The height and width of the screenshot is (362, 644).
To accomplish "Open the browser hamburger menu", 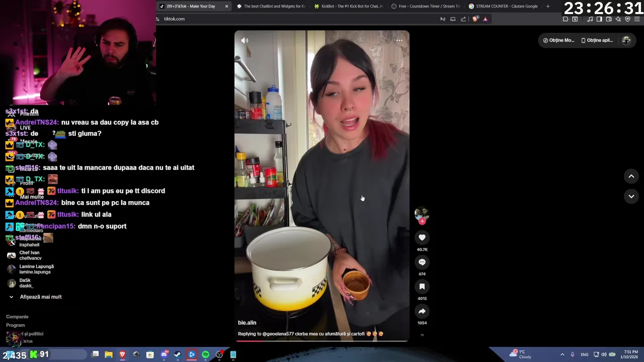I will click(x=637, y=19).
